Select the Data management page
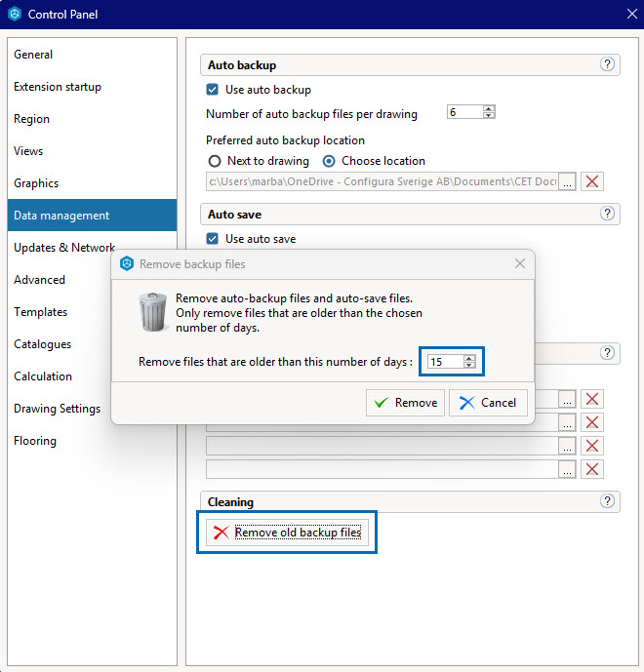Viewport: 644px width, 672px height. [x=92, y=216]
